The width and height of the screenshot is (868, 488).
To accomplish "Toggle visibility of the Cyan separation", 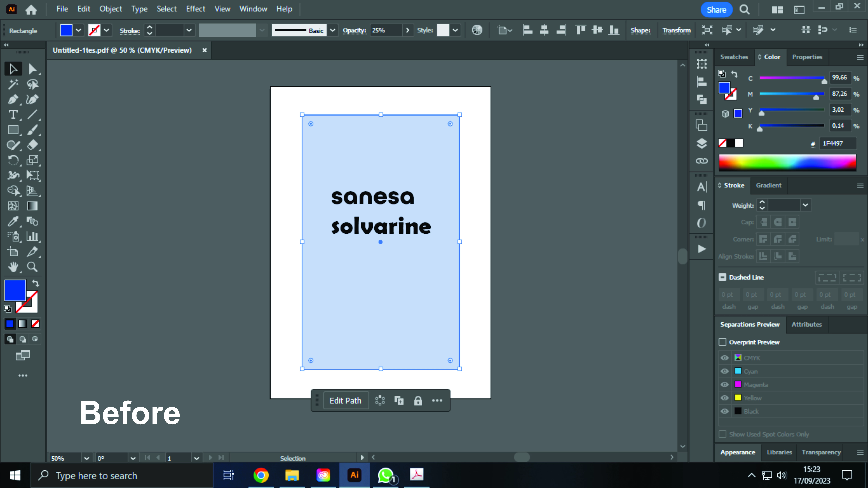I will point(725,371).
